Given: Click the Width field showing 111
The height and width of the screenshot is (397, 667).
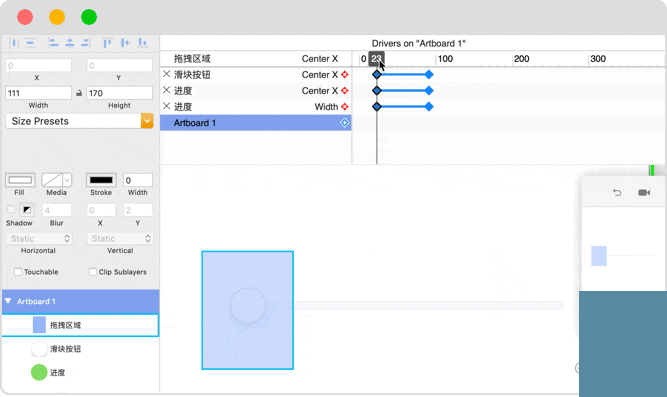Looking at the screenshot, I should point(38,93).
